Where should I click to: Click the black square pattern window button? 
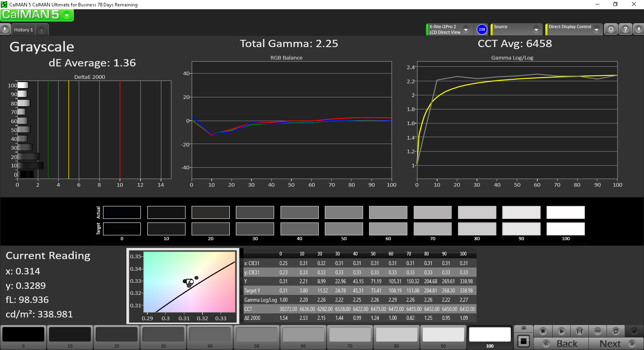(x=524, y=341)
